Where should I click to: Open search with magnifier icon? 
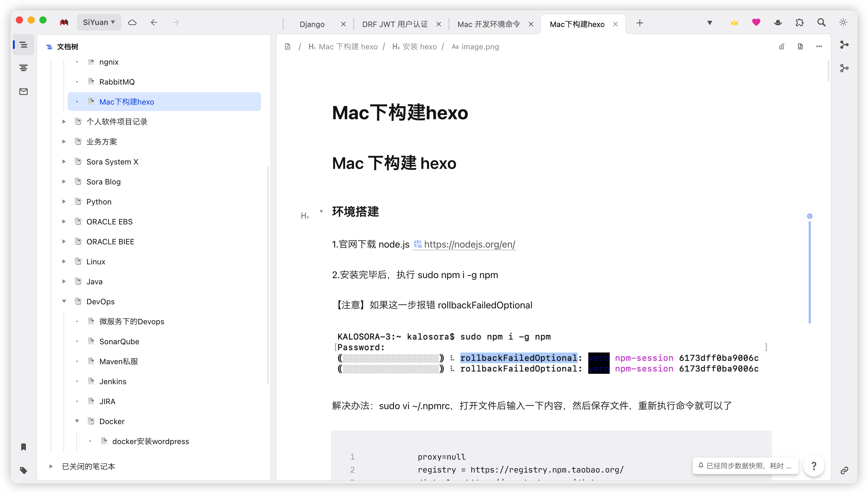click(x=821, y=22)
